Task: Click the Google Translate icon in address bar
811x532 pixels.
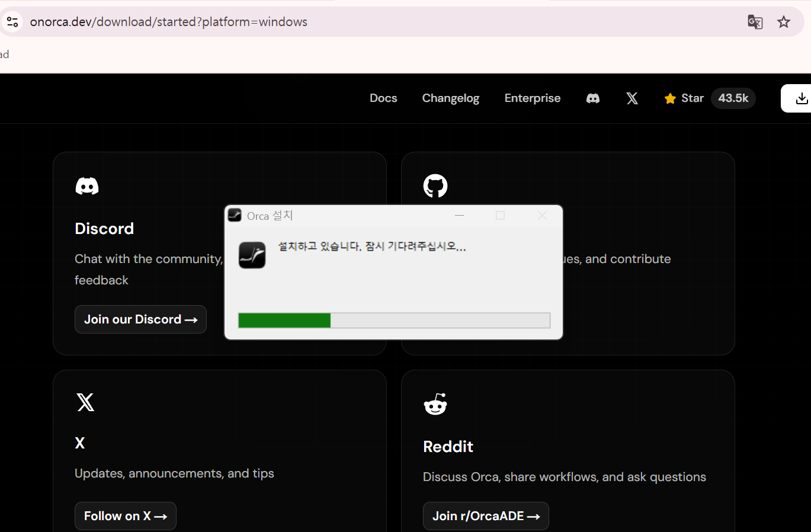Action: [x=755, y=22]
